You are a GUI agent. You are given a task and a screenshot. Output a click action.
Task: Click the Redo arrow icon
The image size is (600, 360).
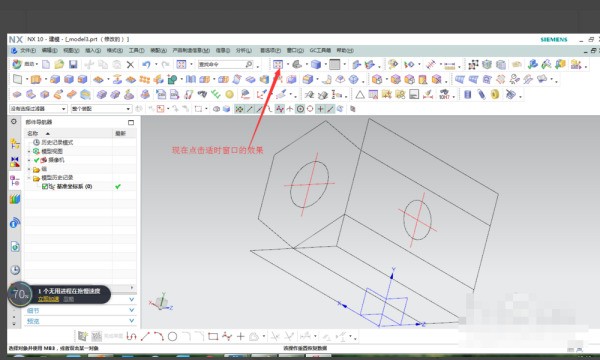(x=165, y=64)
